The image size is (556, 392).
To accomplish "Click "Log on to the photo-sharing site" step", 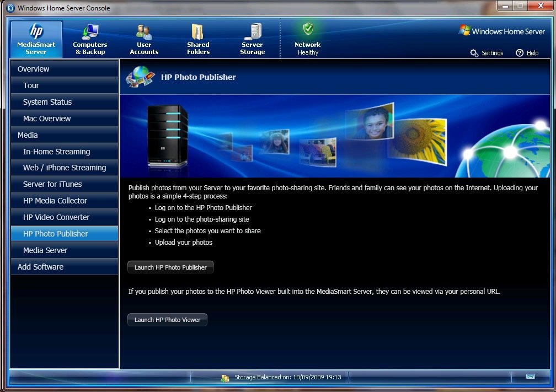I will [x=202, y=219].
